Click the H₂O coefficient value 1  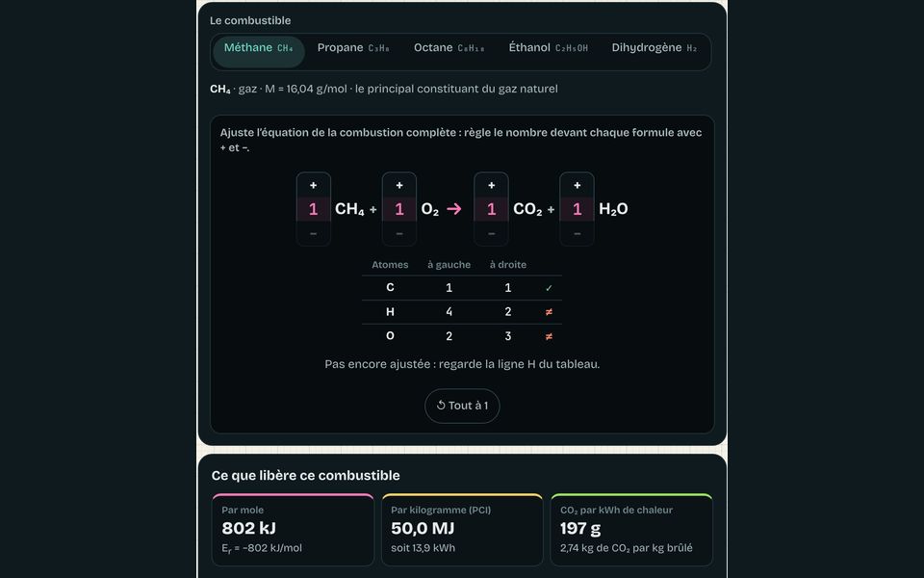pos(577,209)
